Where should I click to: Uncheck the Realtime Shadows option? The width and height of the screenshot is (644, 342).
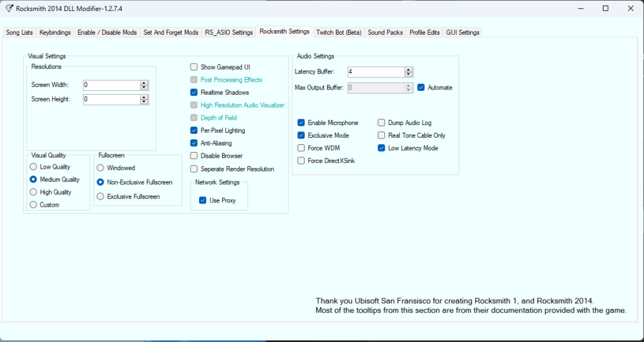194,93
